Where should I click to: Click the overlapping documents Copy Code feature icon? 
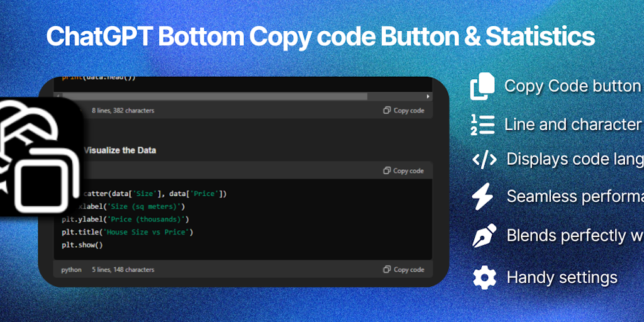pyautogui.click(x=484, y=87)
